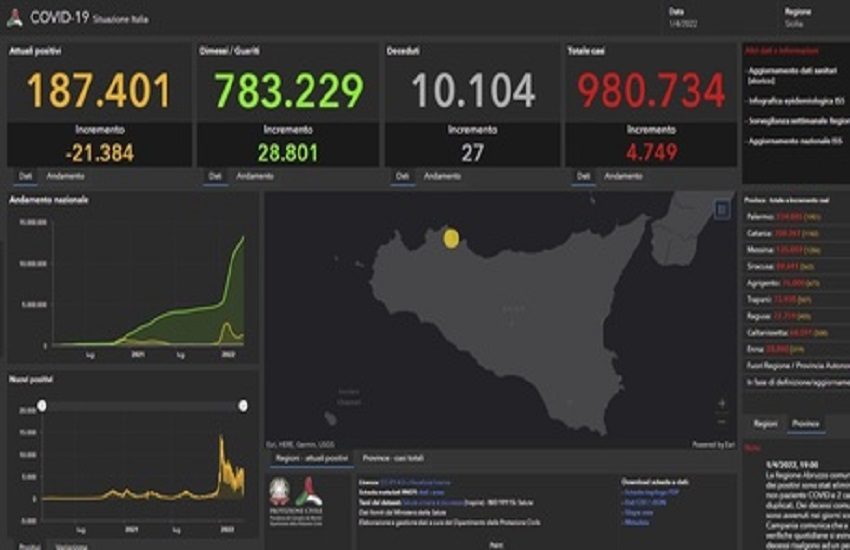Screen dimensions: 850x550
Task: Select Andamento tab under Dimessi / Guariti
Action: (254, 176)
